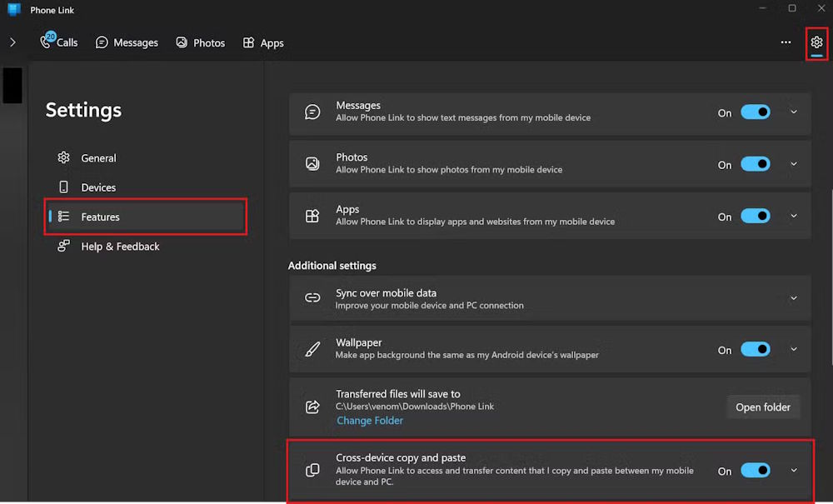Click the Wallpaper paintbrush icon

[312, 348]
